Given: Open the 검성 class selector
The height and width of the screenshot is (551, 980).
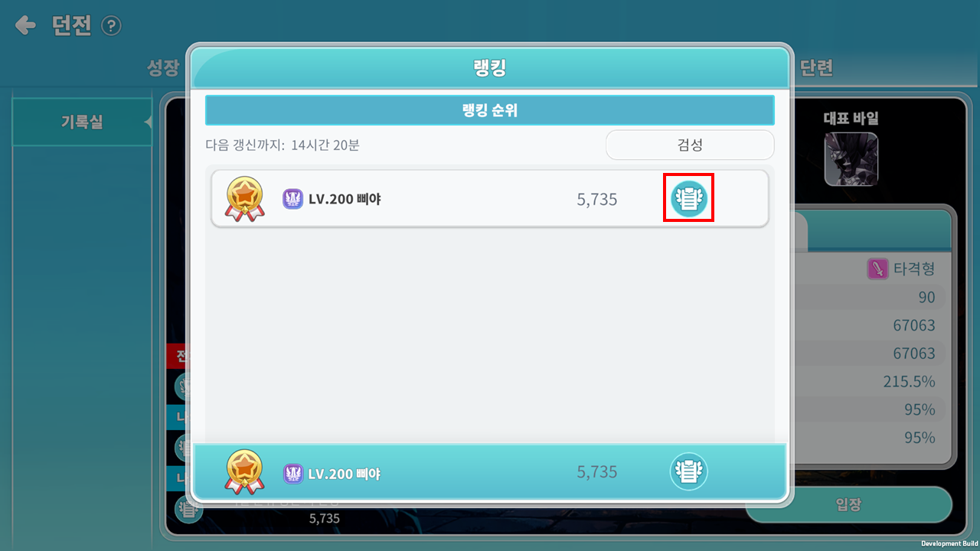Looking at the screenshot, I should coord(690,145).
